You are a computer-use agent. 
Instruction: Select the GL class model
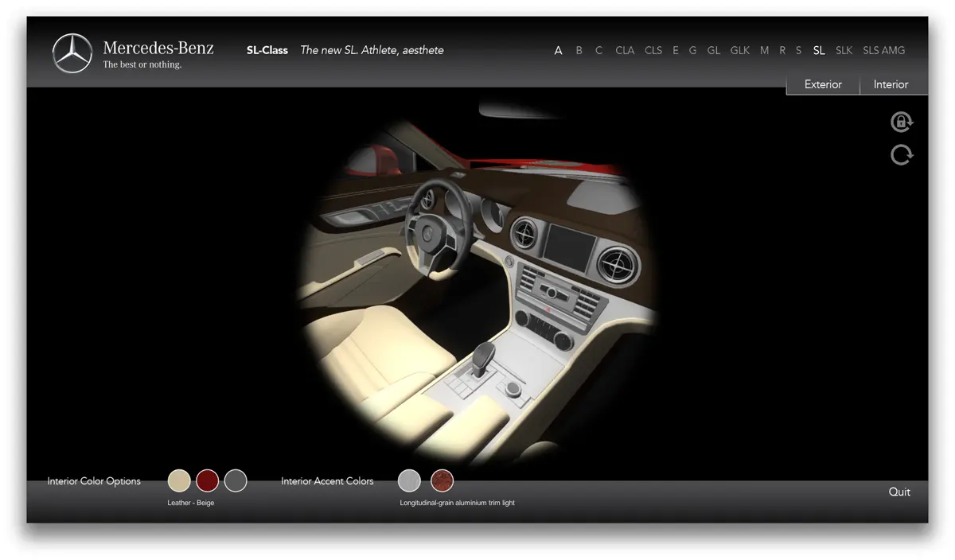(x=714, y=50)
